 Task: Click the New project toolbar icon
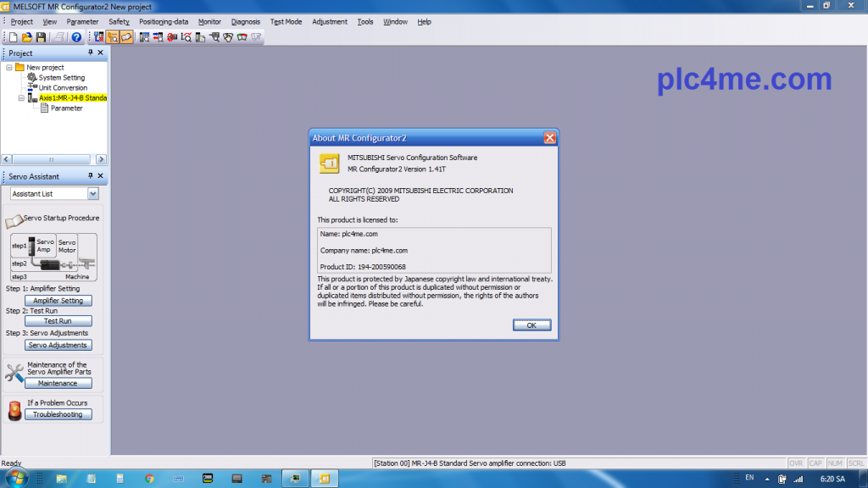pos(13,37)
